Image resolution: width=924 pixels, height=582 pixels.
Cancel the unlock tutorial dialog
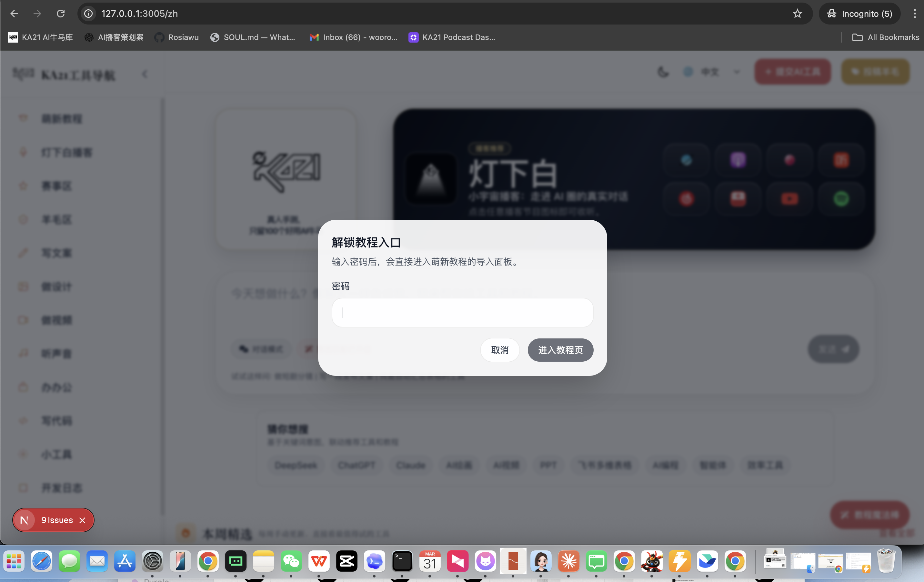click(500, 350)
